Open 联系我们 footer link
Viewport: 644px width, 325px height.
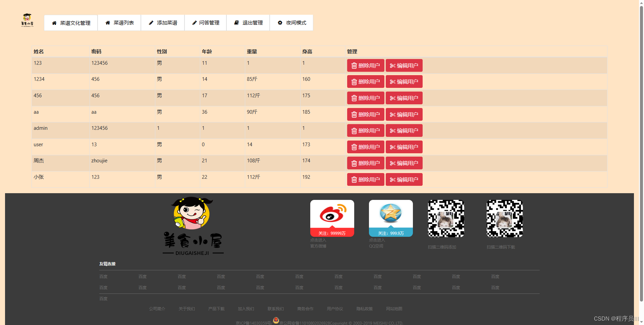276,309
